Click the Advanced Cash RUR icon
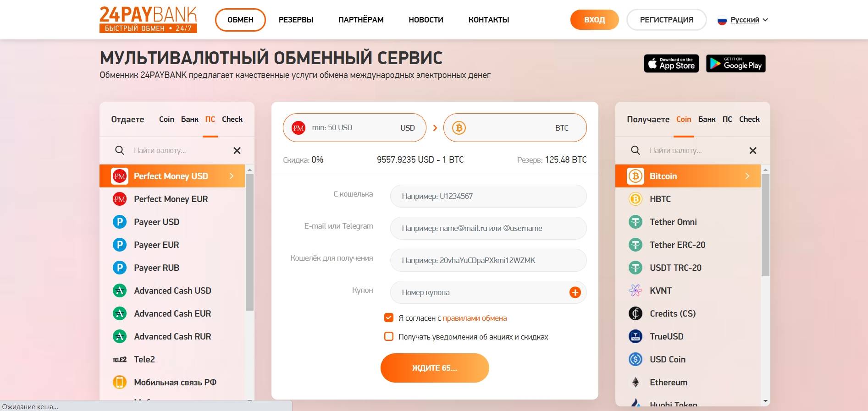This screenshot has height=411, width=868. [120, 336]
